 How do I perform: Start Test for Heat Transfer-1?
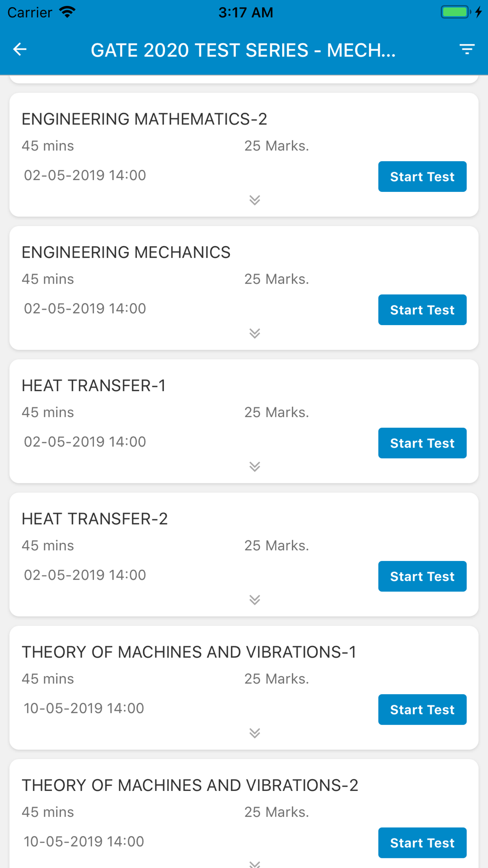click(422, 443)
